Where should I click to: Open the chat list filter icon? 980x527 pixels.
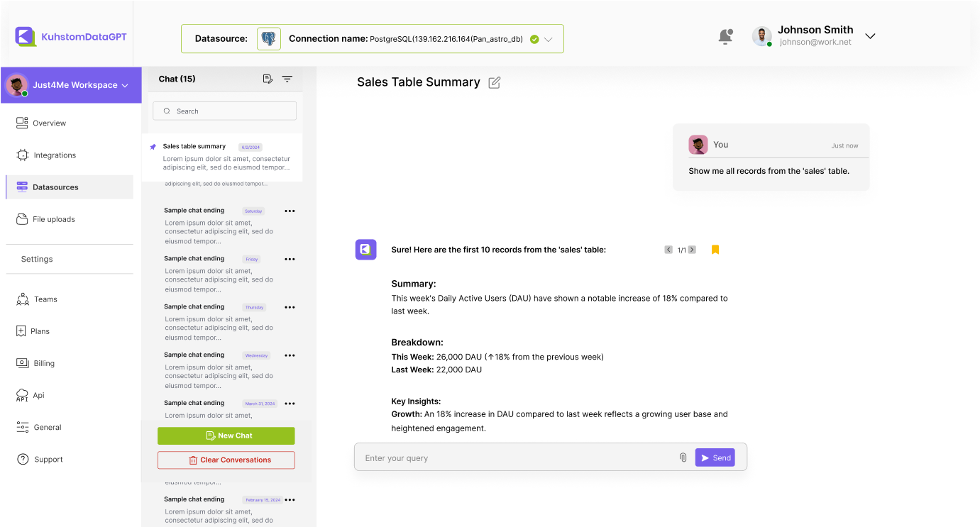[287, 79]
